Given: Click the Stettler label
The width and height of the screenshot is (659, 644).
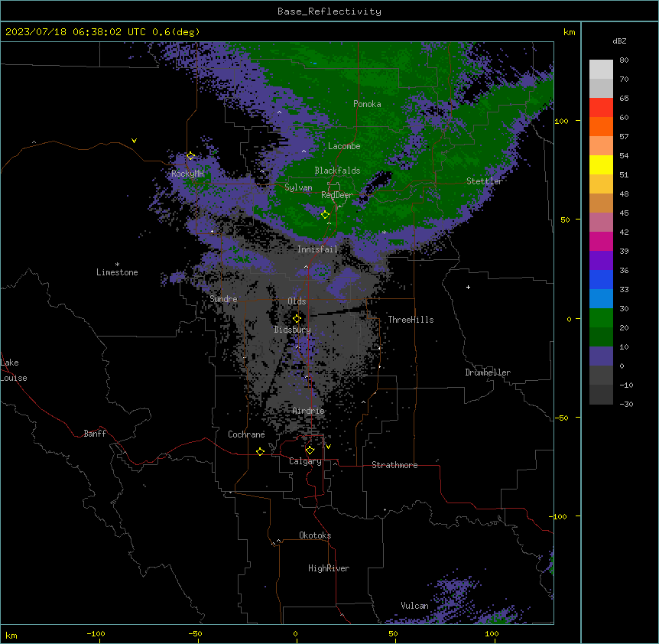Looking at the screenshot, I should (484, 181).
